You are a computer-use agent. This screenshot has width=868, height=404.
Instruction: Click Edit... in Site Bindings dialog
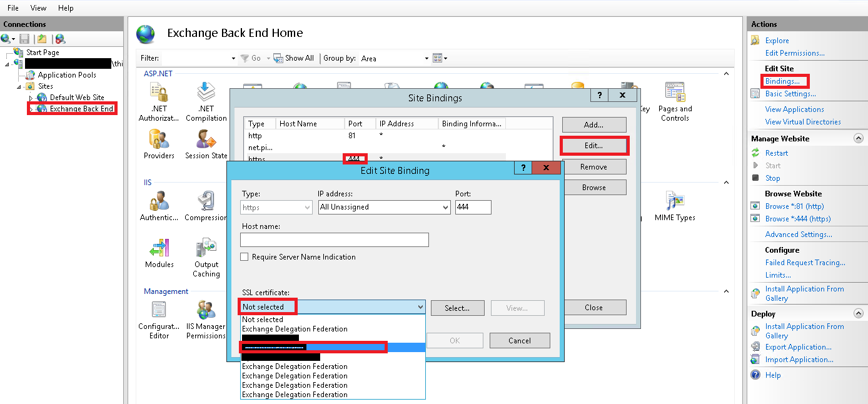tap(593, 146)
